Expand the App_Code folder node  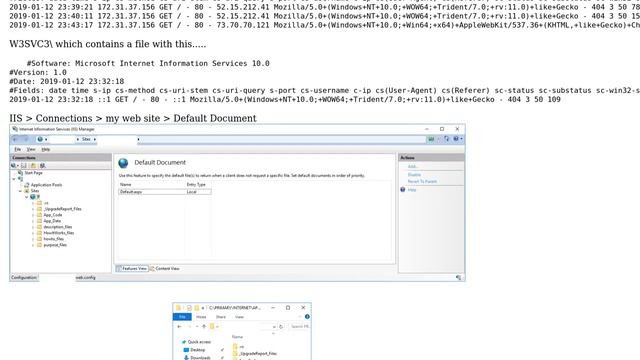click(33, 215)
